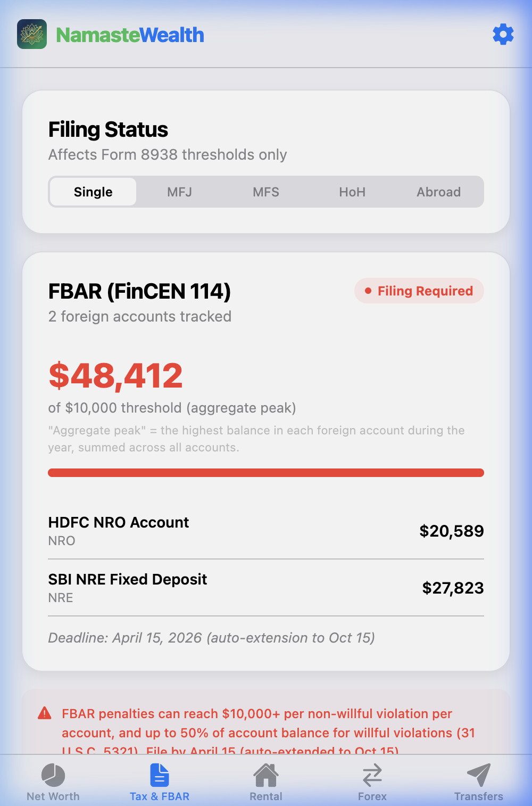Click the Filing Required status badge

click(419, 291)
